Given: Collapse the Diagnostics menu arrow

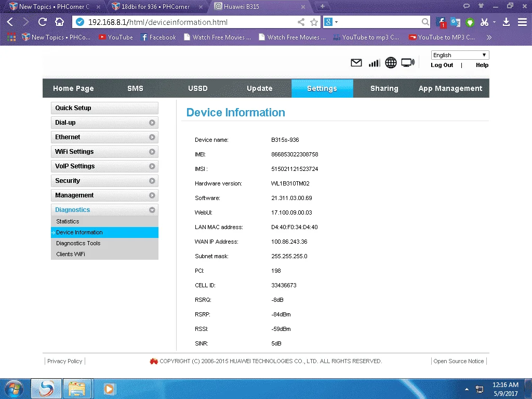Looking at the screenshot, I should pyautogui.click(x=152, y=210).
